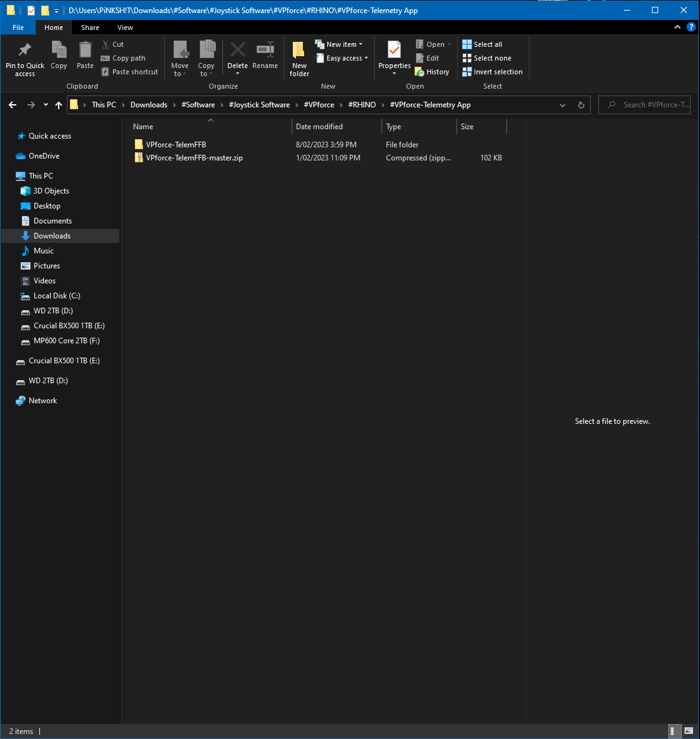The width and height of the screenshot is (700, 739).
Task: Open the Copy to menu
Action: pos(206,59)
